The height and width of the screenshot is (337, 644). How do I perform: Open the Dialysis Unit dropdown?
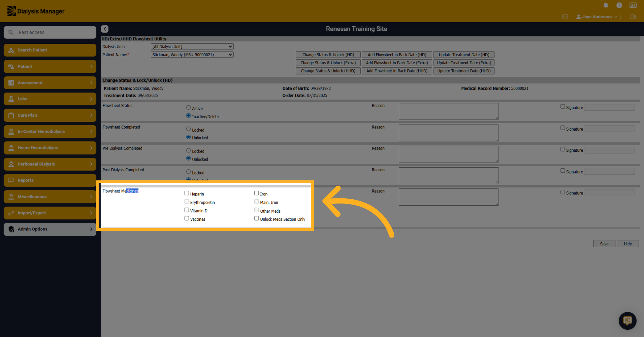(x=192, y=47)
